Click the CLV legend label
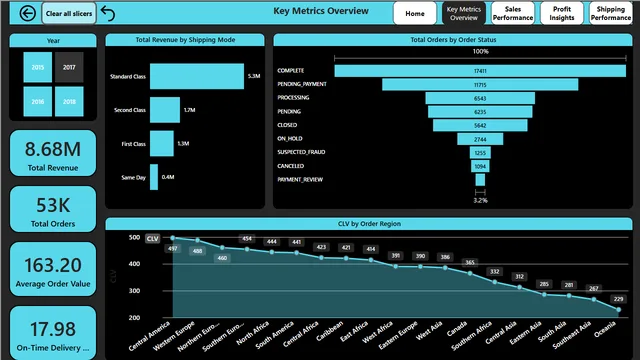 tap(152, 239)
